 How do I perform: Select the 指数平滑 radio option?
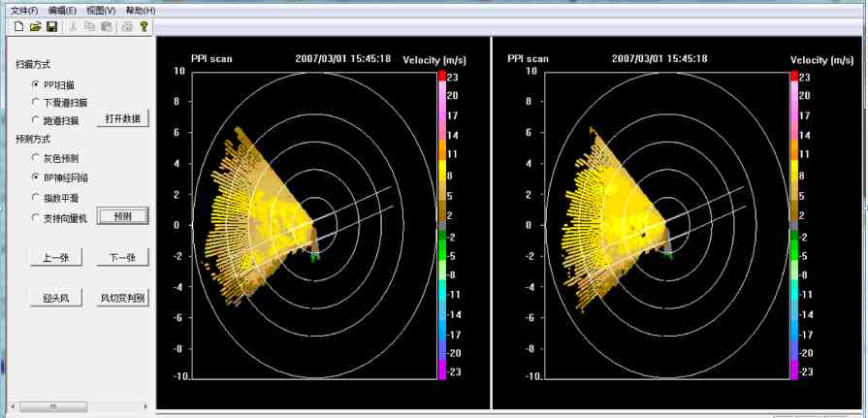coord(36,198)
